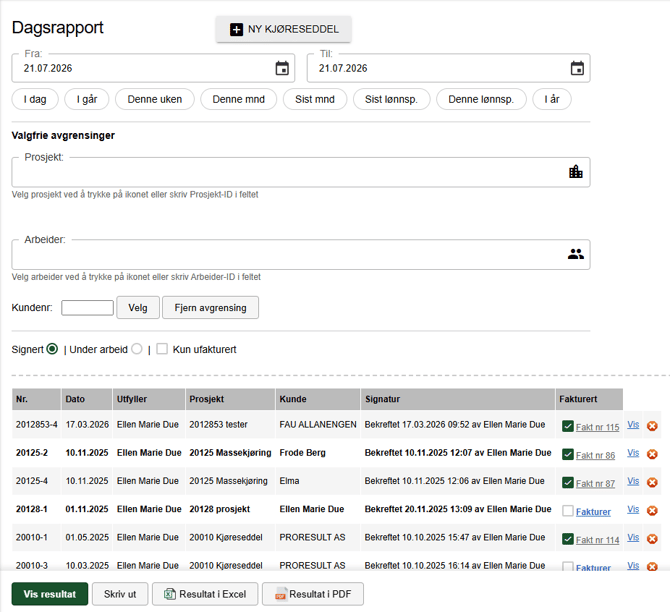Choose the Sist mnd preset

(314, 99)
